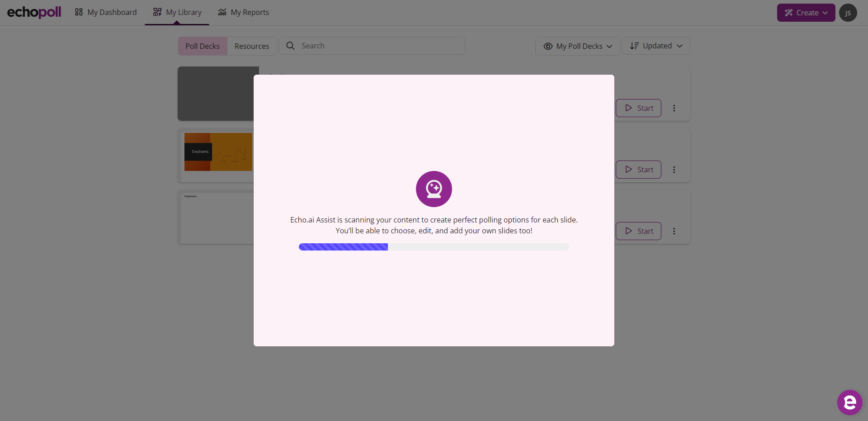Click the play icon on first Start button
Screen dimensions: 868x421
(x=628, y=108)
